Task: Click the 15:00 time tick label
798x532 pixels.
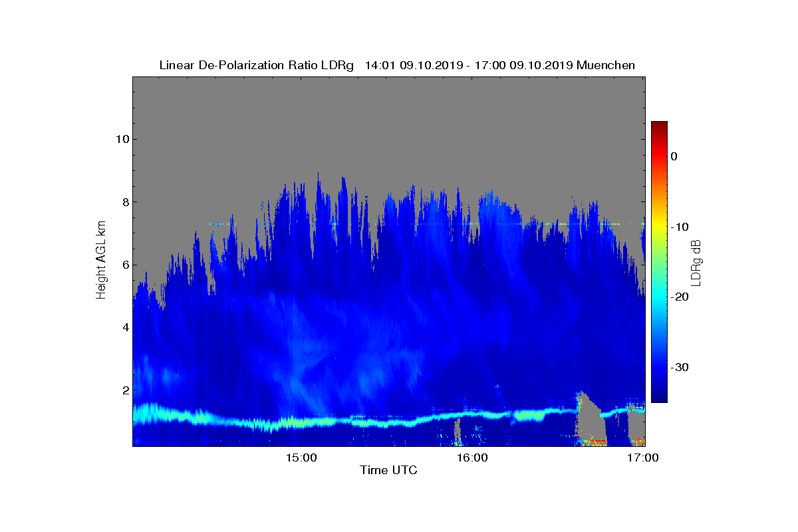Action: click(x=301, y=458)
